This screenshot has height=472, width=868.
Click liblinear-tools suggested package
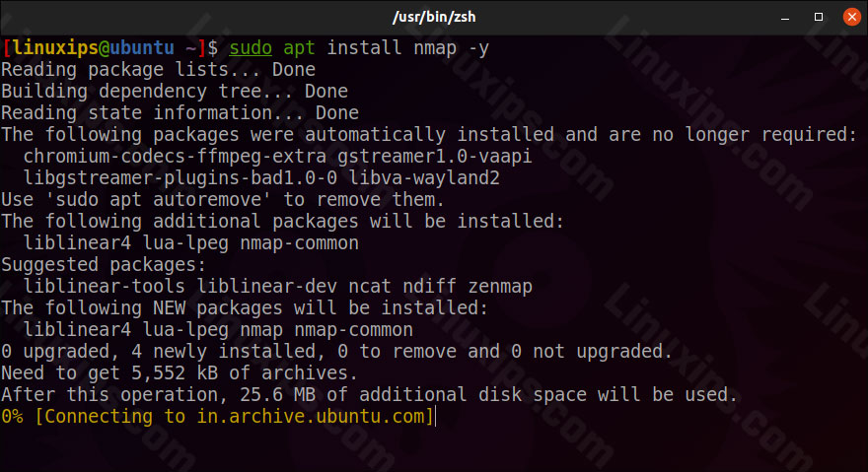[x=105, y=287]
